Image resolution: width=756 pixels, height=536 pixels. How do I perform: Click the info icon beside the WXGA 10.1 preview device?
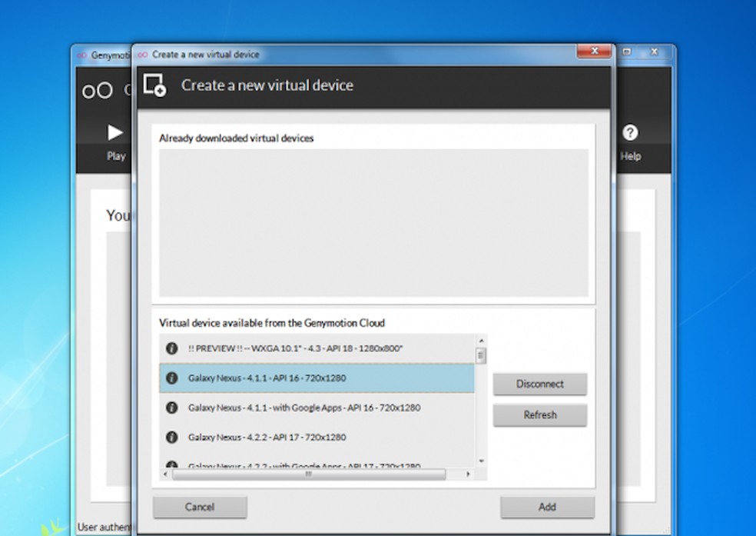coord(171,348)
